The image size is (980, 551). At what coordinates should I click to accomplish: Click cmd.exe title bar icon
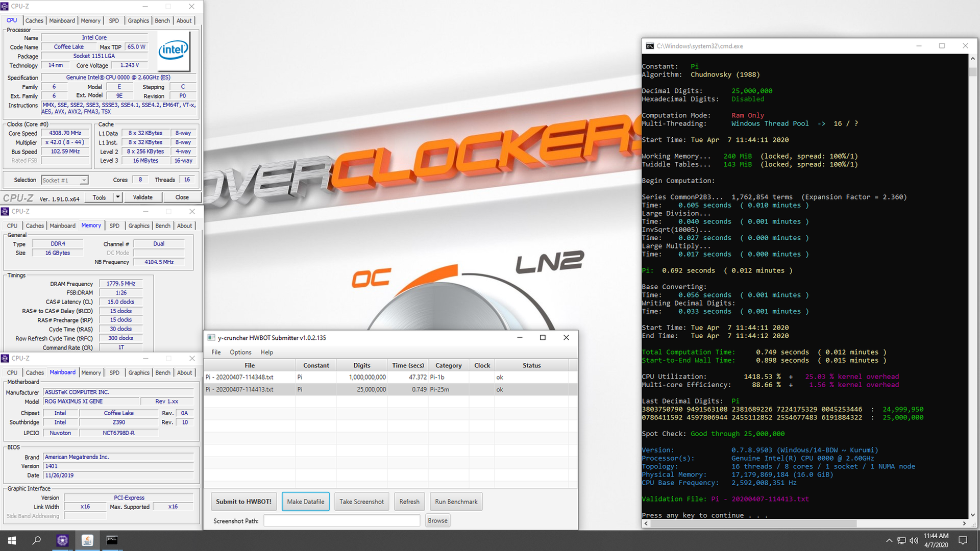click(649, 46)
